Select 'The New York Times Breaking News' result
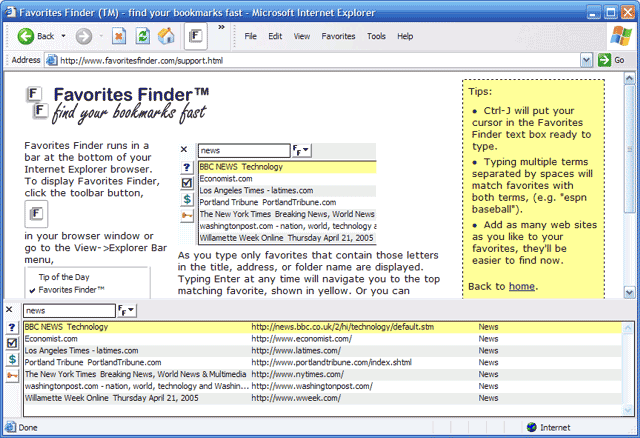Screen dimensions: 640x438 [322, 374]
